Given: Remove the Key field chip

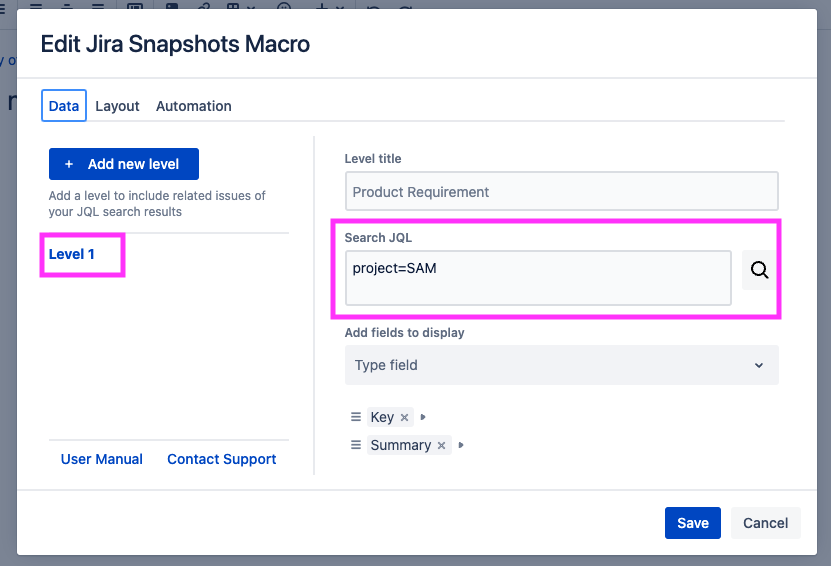Looking at the screenshot, I should [404, 418].
